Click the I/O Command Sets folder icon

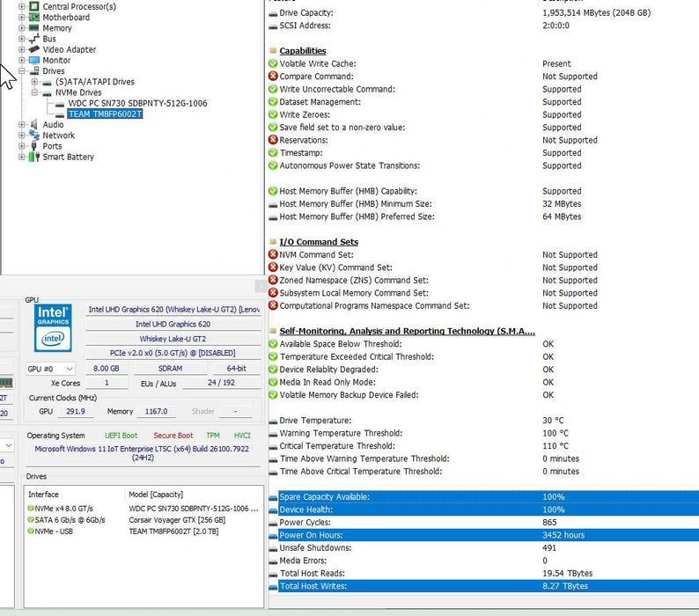tap(273, 241)
